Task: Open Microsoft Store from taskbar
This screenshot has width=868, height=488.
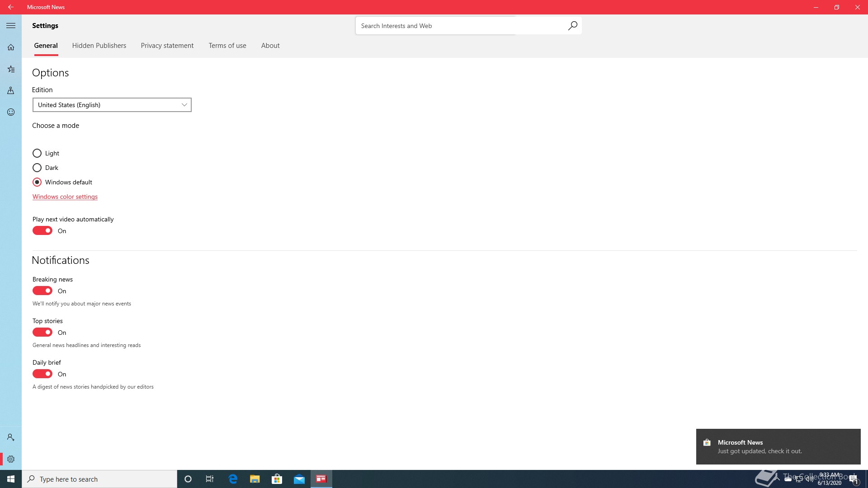Action: 277,479
